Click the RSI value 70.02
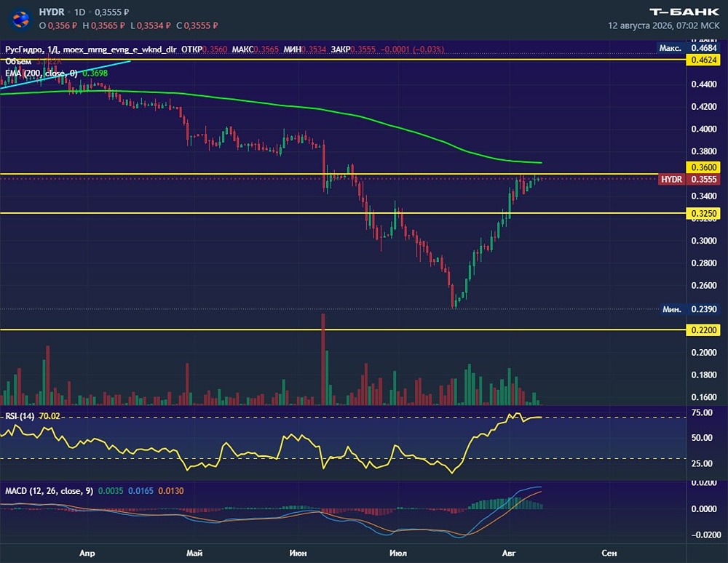The image size is (728, 563). pos(50,417)
